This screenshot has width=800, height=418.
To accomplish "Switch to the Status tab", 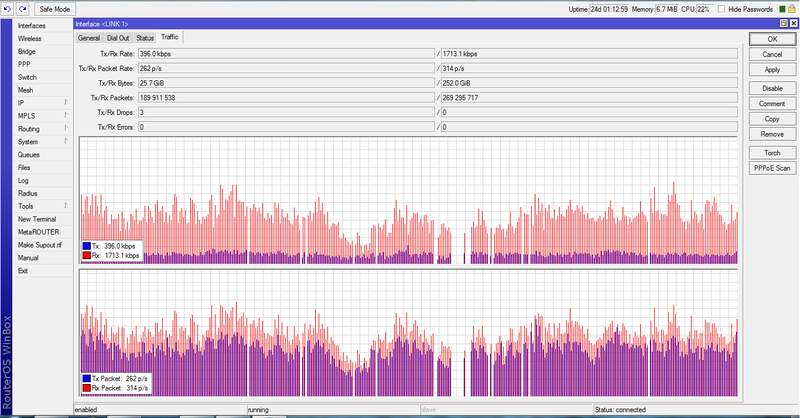I will [x=145, y=38].
